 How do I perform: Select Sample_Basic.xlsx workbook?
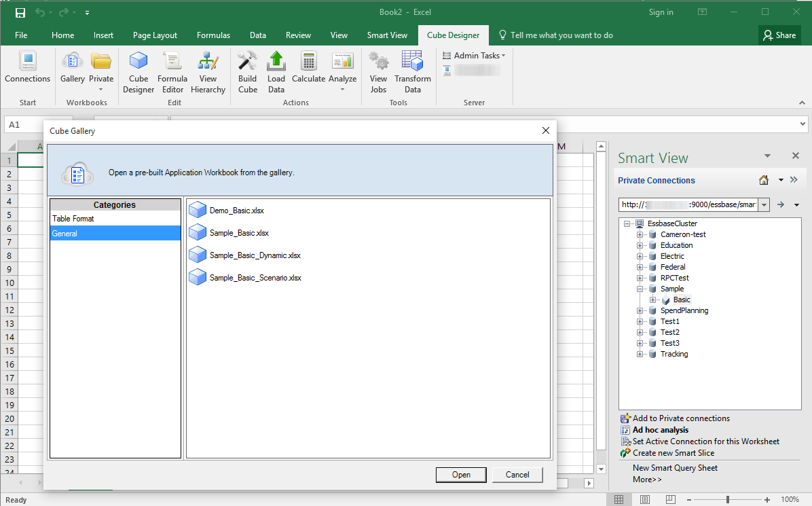[x=239, y=232]
